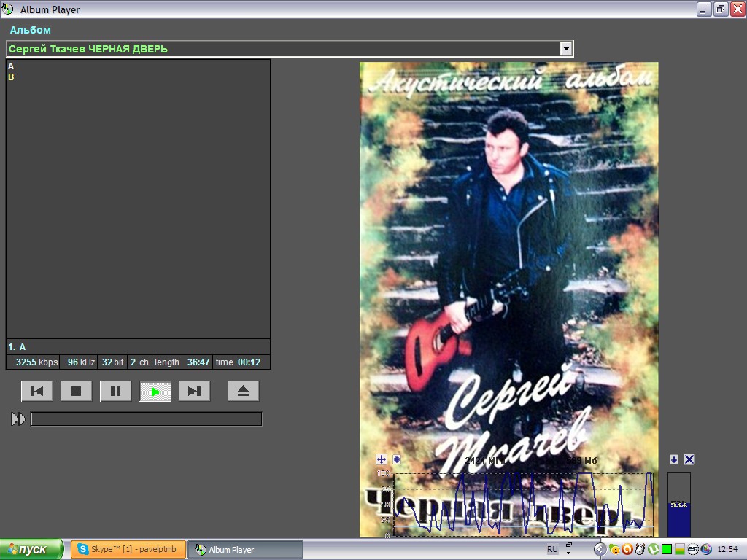Viewport: 747px width, 560px height.
Task: Open the album selection dropdown arrow
Action: (x=566, y=49)
